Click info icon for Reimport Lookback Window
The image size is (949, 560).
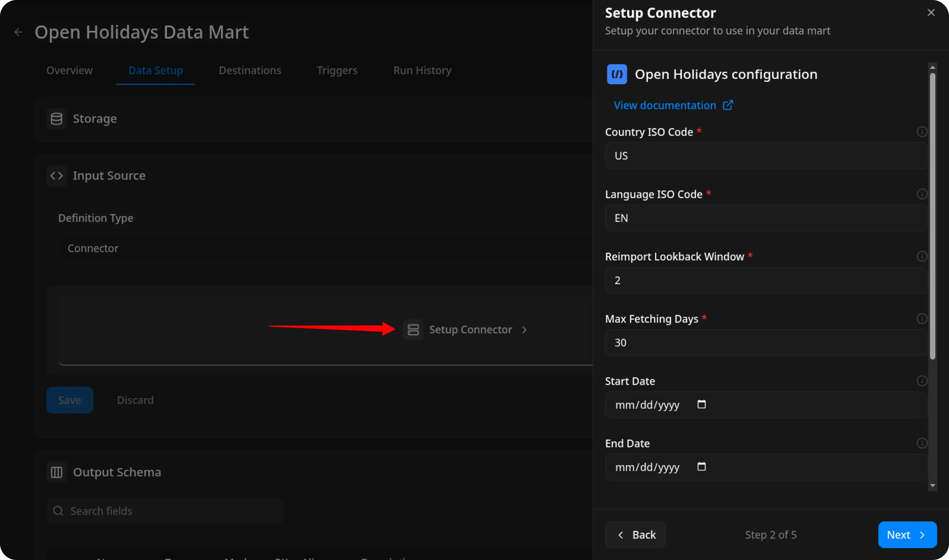[x=921, y=256]
